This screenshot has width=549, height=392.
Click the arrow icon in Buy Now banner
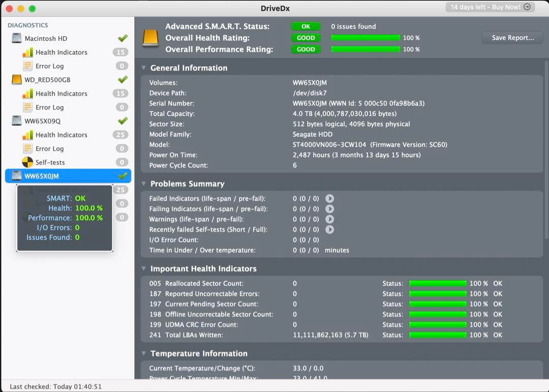point(527,7)
